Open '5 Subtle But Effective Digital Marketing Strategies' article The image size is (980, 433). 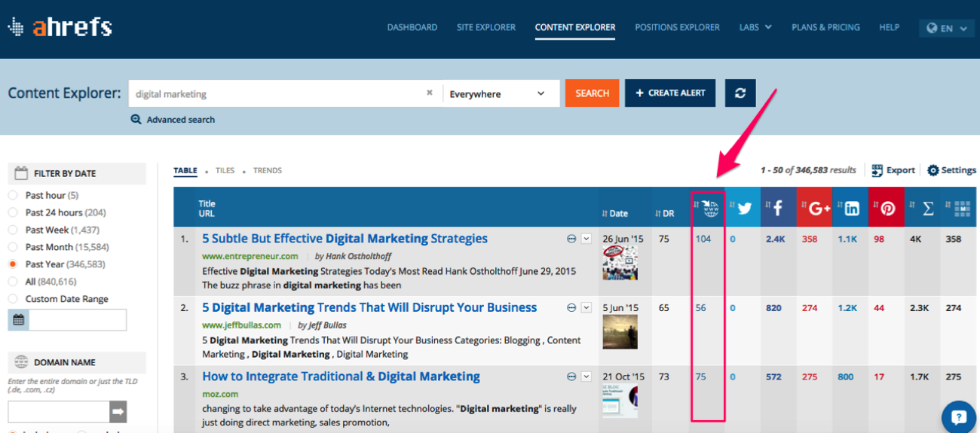[345, 239]
